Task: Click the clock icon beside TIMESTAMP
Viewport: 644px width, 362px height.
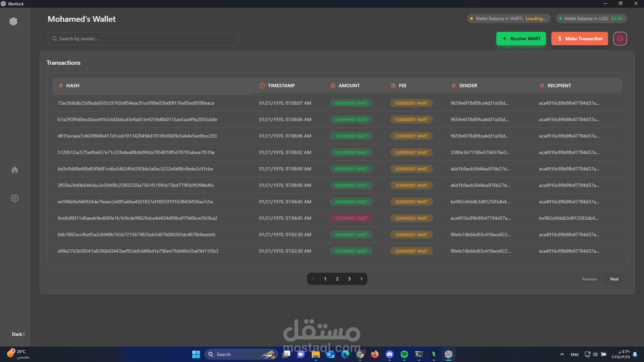Action: (262, 86)
